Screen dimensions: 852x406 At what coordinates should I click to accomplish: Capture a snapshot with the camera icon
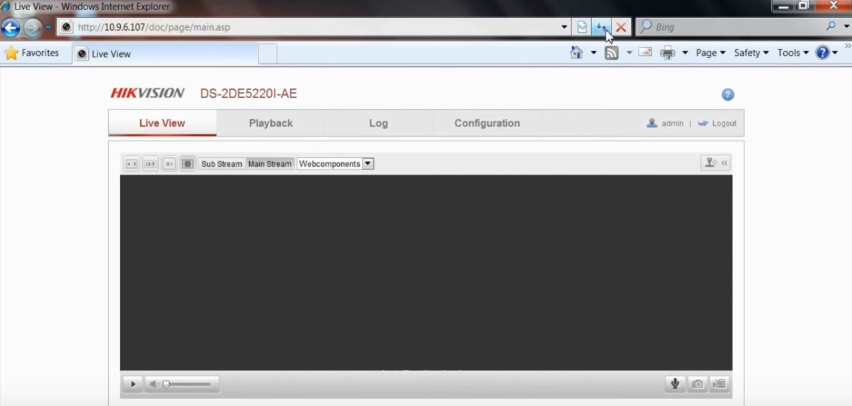tap(697, 384)
